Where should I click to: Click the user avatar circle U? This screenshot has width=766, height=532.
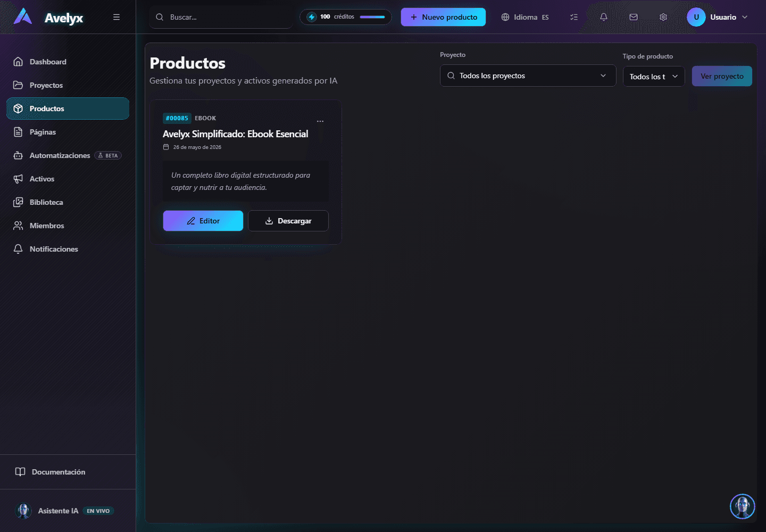tap(696, 17)
